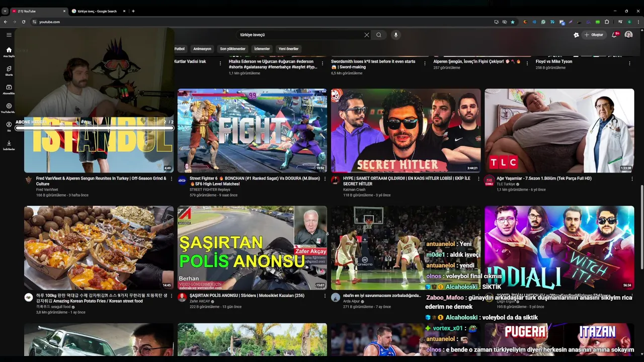The image size is (644, 362).
Task: Open the browser extensions puzzle icon
Action: pyautogui.click(x=607, y=22)
